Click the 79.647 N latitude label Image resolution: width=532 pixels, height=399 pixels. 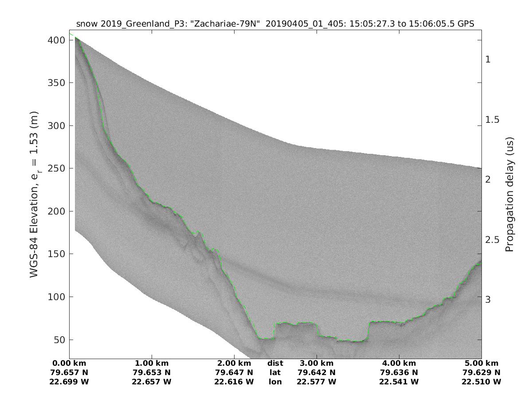tap(234, 372)
